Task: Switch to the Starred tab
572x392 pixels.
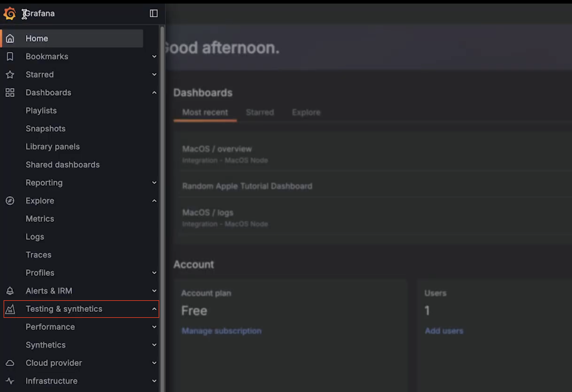Action: tap(260, 112)
